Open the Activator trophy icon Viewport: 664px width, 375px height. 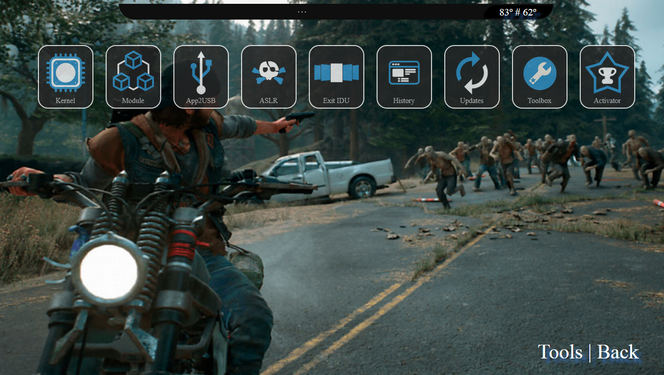(607, 77)
